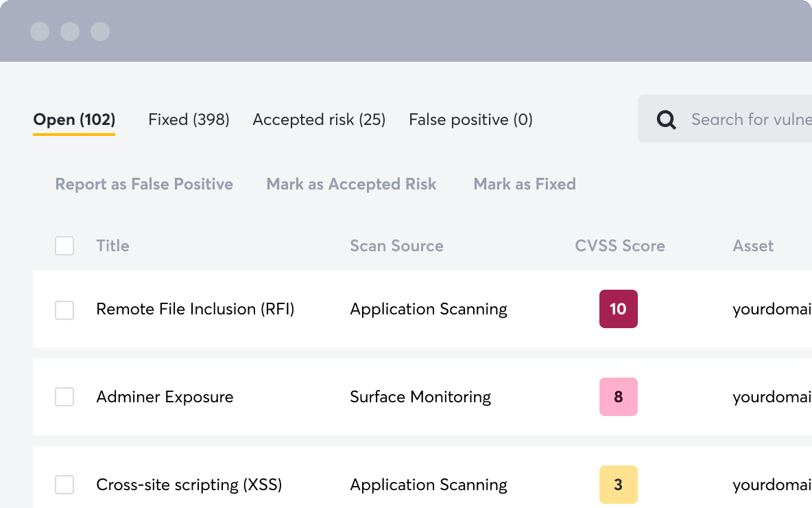Click Mark as Fixed
The height and width of the screenshot is (508, 812).
(x=525, y=184)
